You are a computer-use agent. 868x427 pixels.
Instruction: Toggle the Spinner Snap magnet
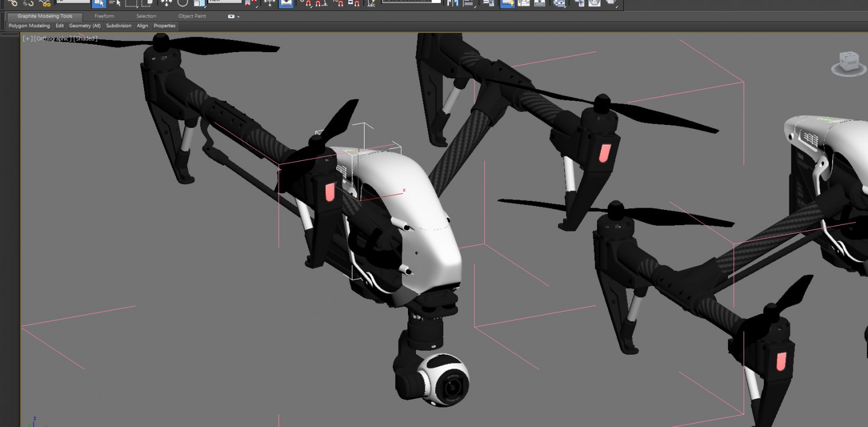pyautogui.click(x=354, y=4)
